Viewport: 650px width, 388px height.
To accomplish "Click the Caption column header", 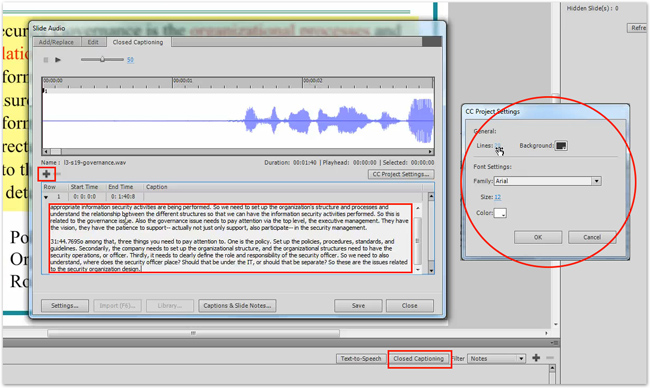I will [157, 187].
